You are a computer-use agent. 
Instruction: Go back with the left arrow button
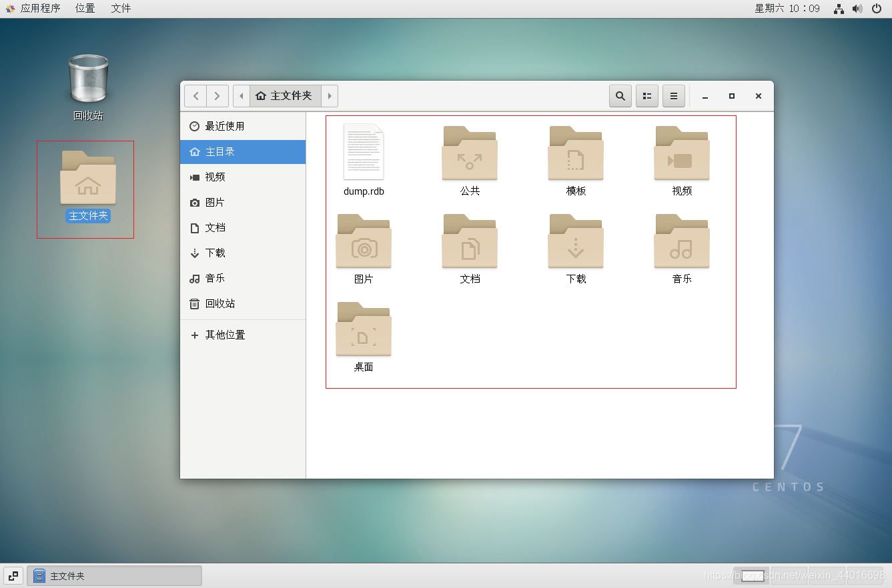195,96
